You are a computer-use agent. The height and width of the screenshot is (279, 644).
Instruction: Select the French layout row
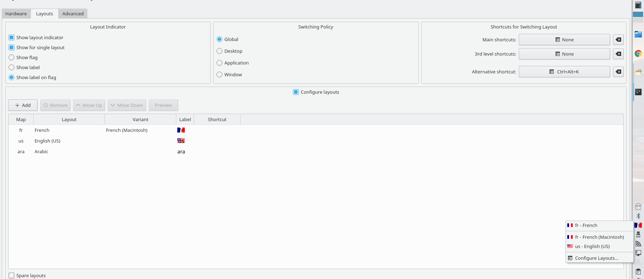316,130
